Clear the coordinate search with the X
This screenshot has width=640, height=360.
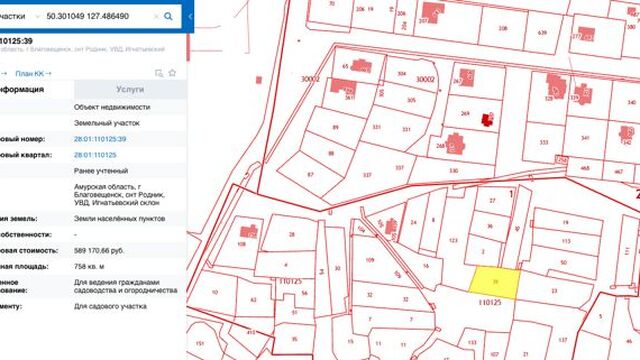coord(156,16)
